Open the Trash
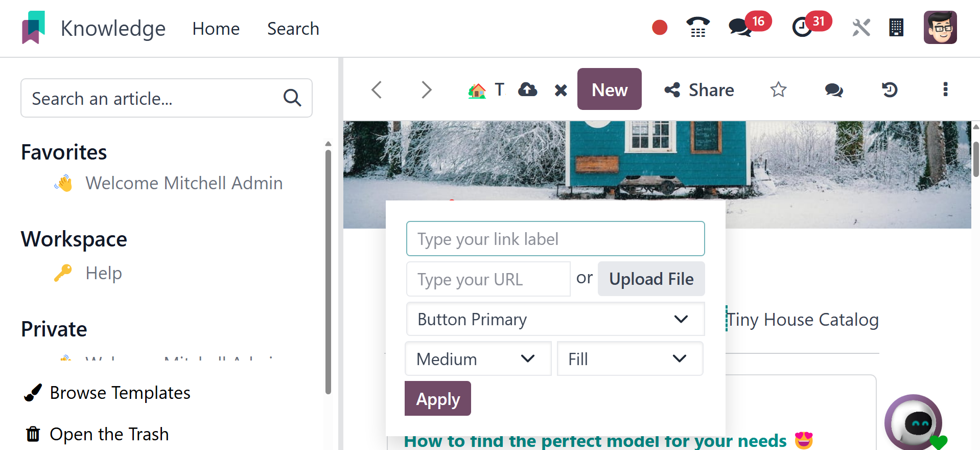 pos(97,434)
